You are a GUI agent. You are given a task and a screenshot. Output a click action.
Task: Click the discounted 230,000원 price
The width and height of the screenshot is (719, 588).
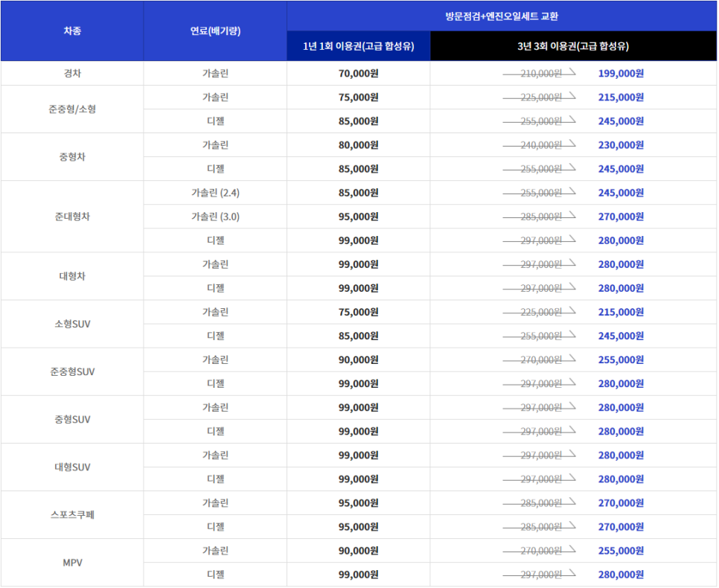pyautogui.click(x=621, y=145)
